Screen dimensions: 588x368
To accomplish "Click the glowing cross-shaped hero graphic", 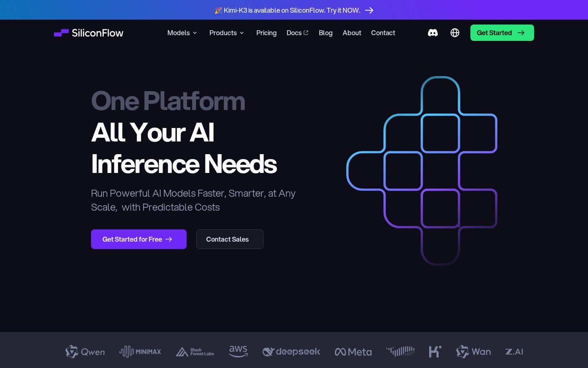I will click(x=422, y=171).
